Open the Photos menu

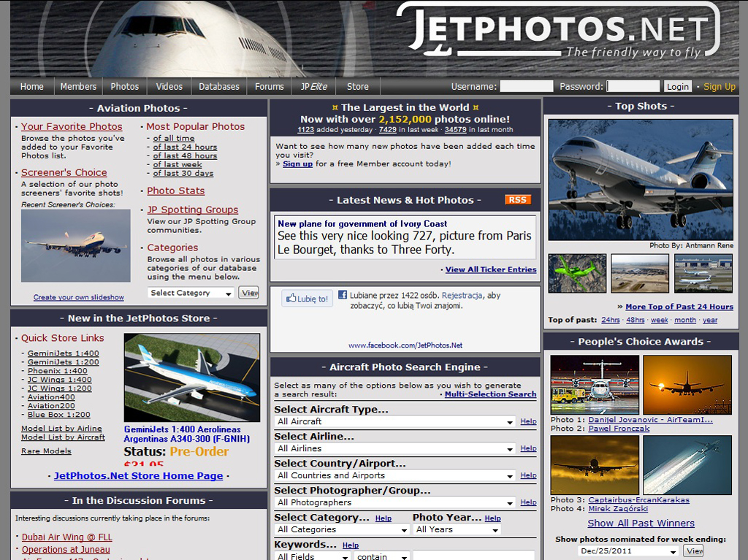point(124,86)
